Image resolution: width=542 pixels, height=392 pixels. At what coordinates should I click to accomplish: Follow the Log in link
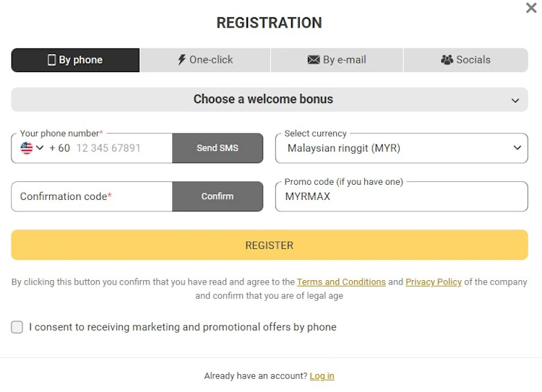(x=322, y=376)
